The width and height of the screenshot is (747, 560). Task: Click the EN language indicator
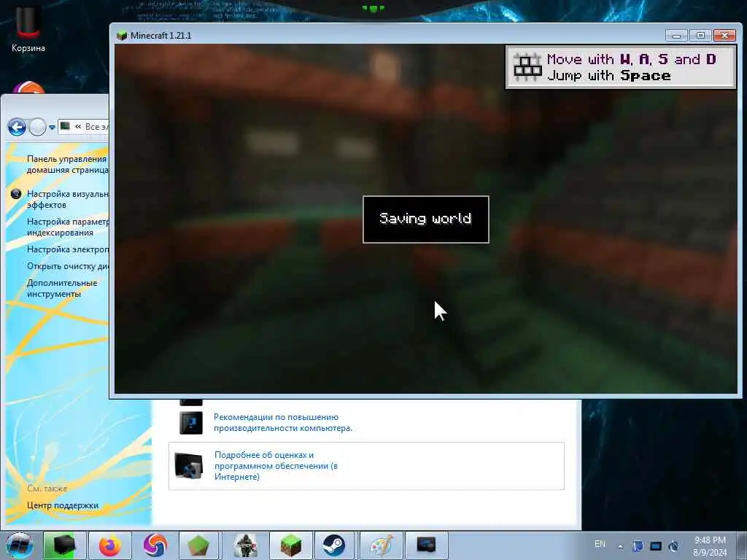(600, 544)
